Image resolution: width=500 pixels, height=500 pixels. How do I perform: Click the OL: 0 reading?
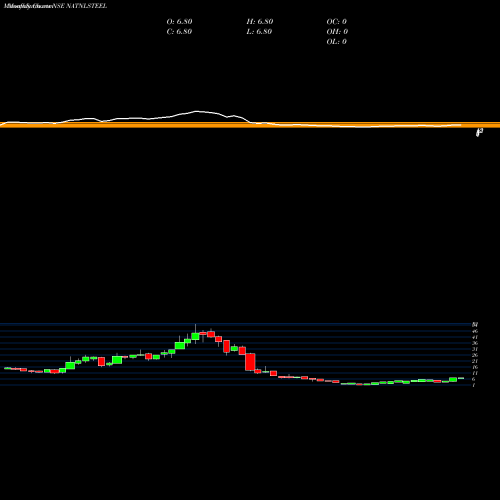click(x=337, y=41)
